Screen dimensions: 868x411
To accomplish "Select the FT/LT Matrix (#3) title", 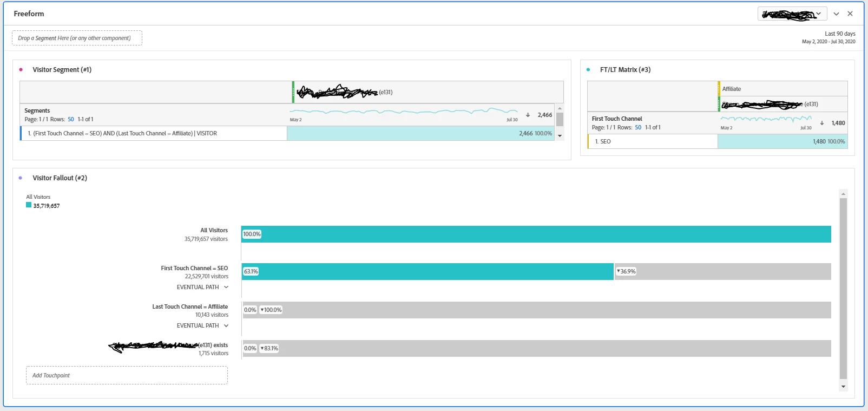I will [625, 70].
